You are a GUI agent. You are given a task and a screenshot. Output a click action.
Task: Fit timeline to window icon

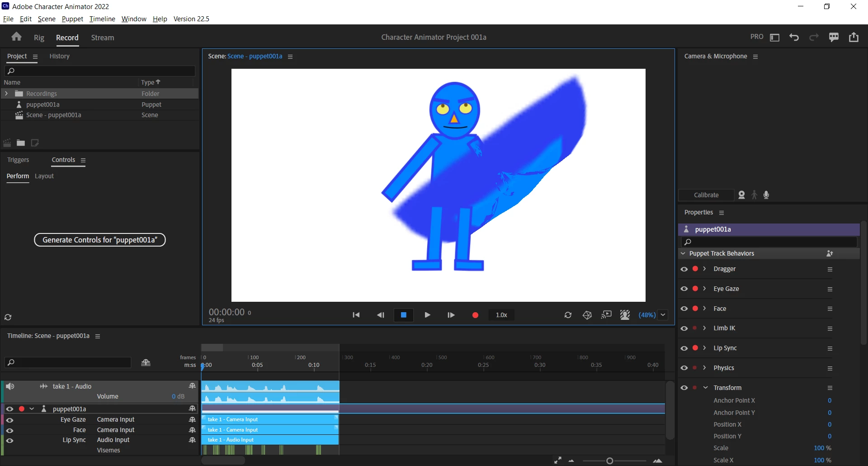(558, 460)
